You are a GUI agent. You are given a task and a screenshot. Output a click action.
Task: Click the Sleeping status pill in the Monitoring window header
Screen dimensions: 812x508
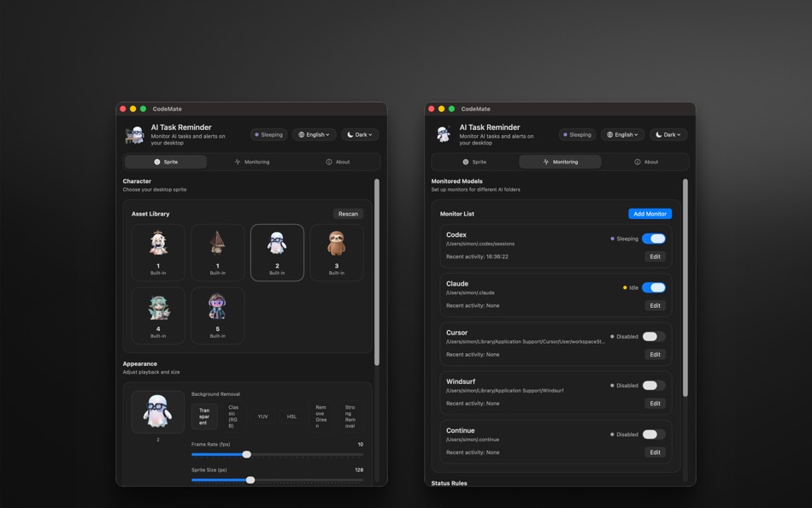(x=577, y=135)
